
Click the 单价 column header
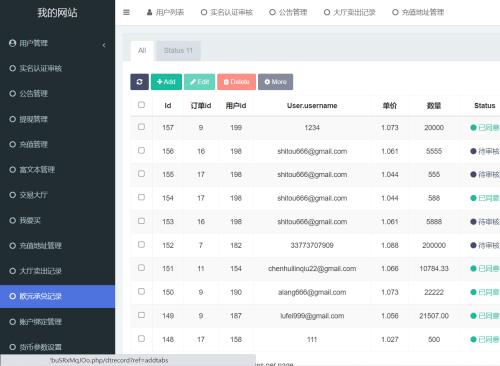click(x=390, y=106)
